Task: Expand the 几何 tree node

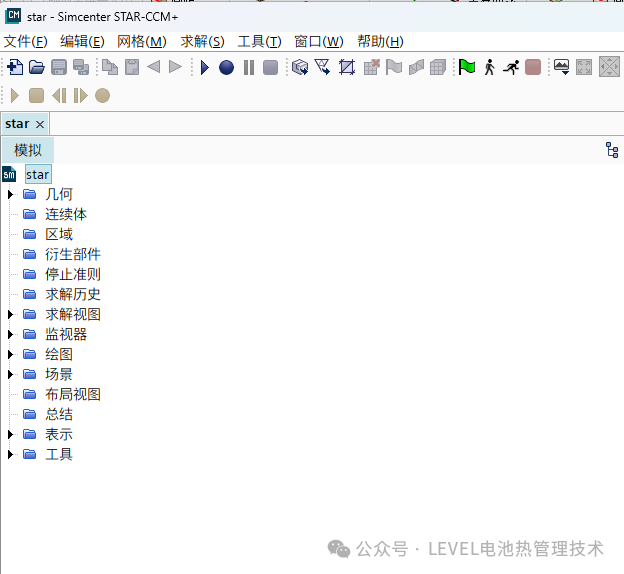Action: click(x=11, y=194)
